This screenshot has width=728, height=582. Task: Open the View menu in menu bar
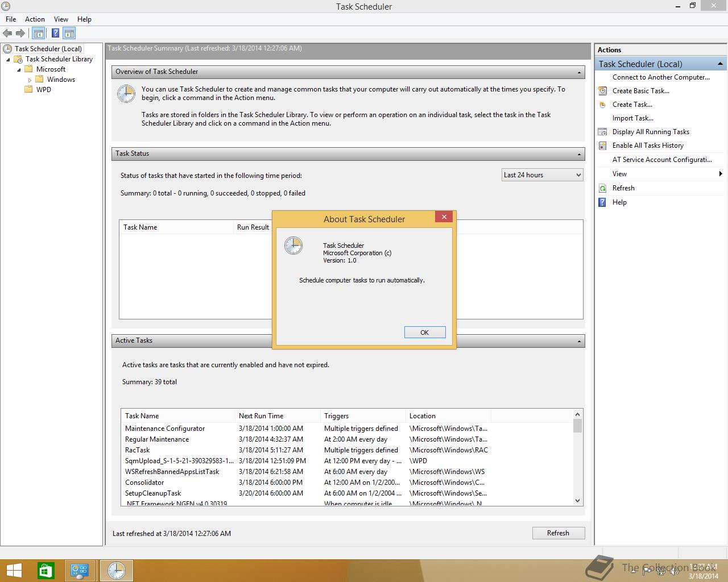[x=61, y=19]
